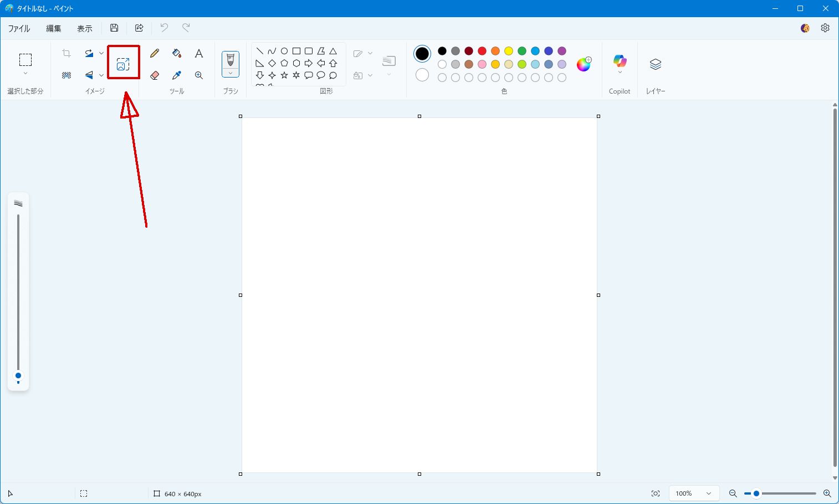Click the Flip image icon
The image size is (839, 504).
pyautogui.click(x=89, y=75)
